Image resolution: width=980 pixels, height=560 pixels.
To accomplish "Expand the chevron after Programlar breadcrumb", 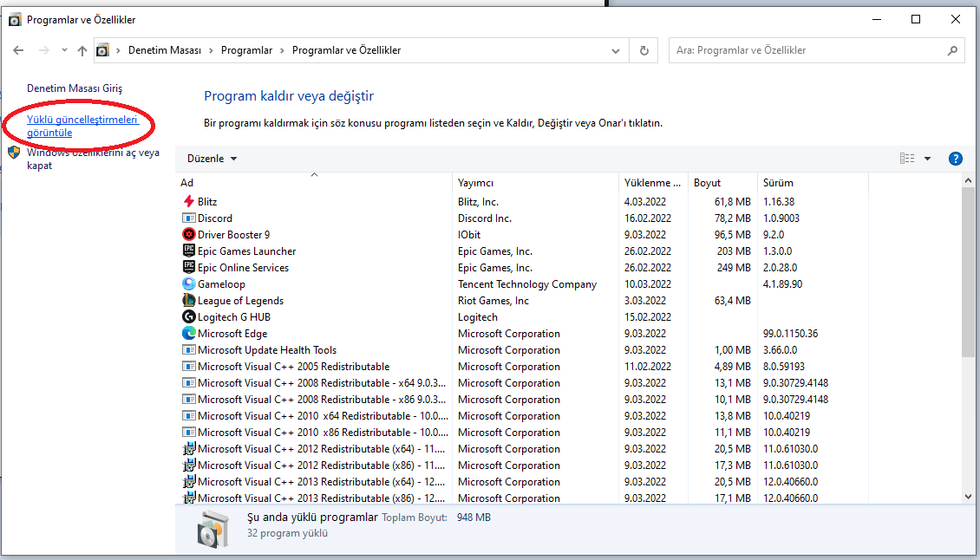I will (283, 50).
